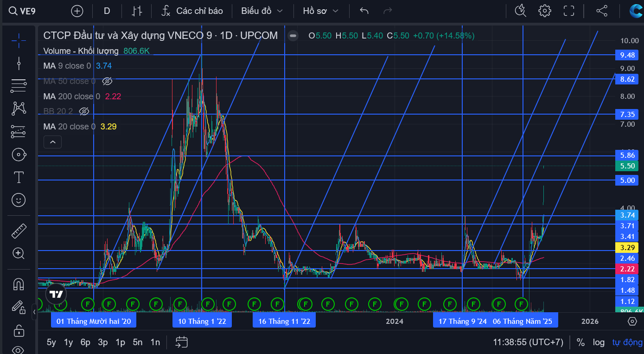Expand the Biểu đồ dropdown
This screenshot has height=354, width=644.
262,11
